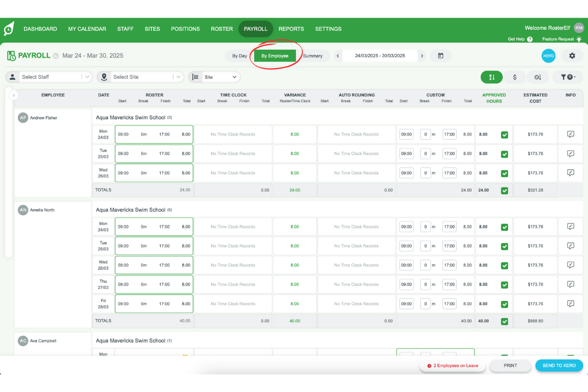
Task: Switch to the Summary tab
Action: 314,55
